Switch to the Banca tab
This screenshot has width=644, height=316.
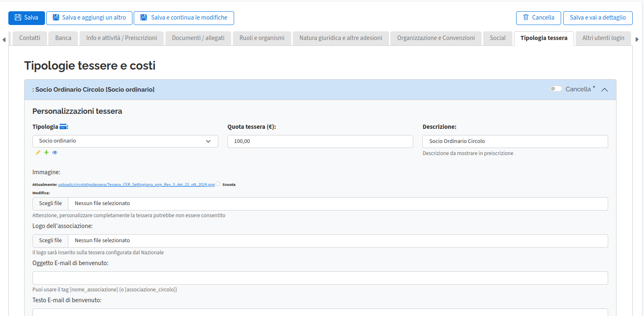pos(63,38)
